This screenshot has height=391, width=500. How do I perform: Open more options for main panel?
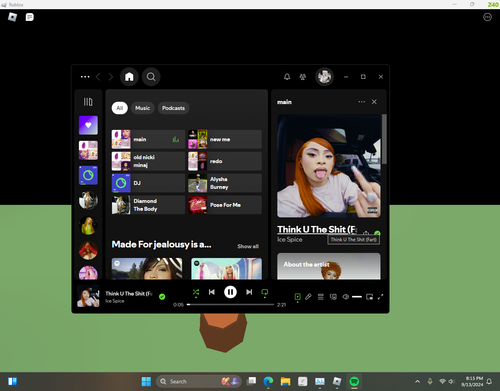(361, 102)
